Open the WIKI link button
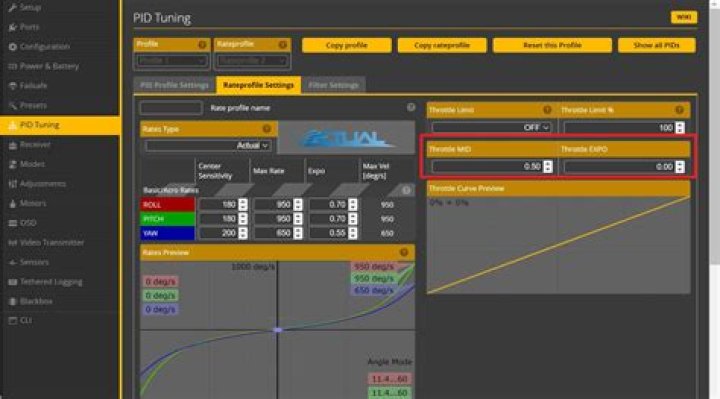 684,17
